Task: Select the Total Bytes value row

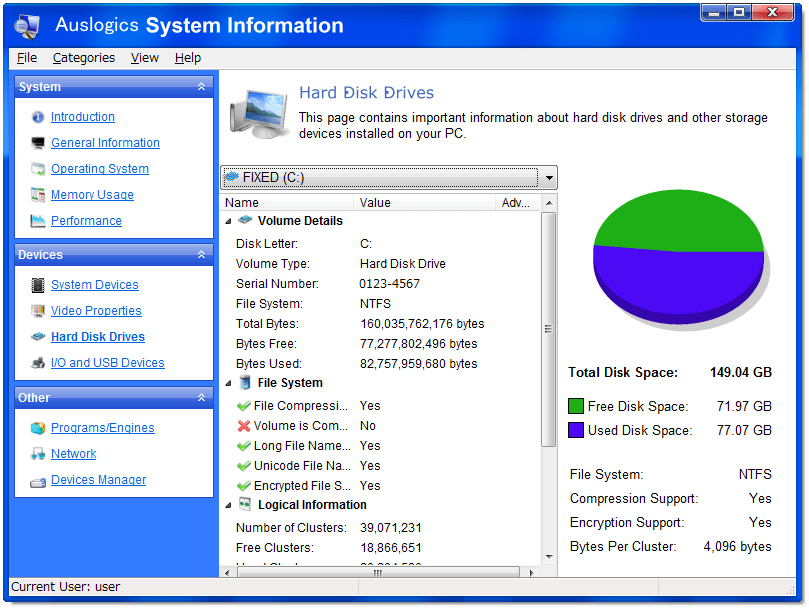Action: 381,324
